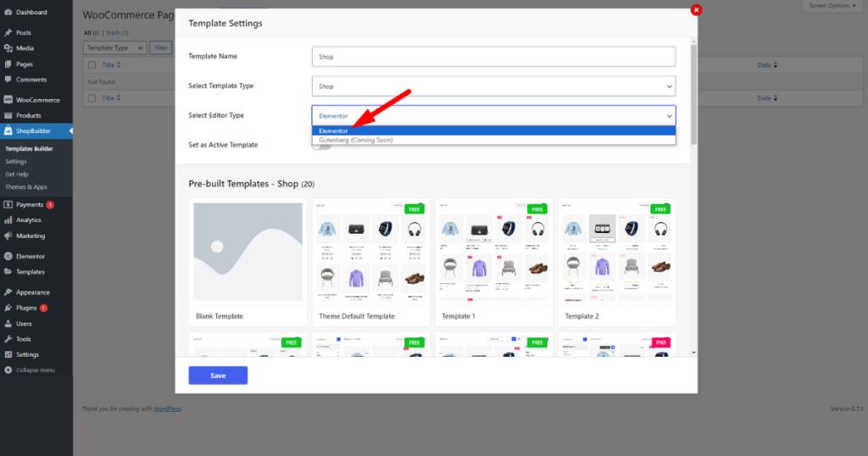
Task: Click the Filter button
Action: (x=160, y=48)
